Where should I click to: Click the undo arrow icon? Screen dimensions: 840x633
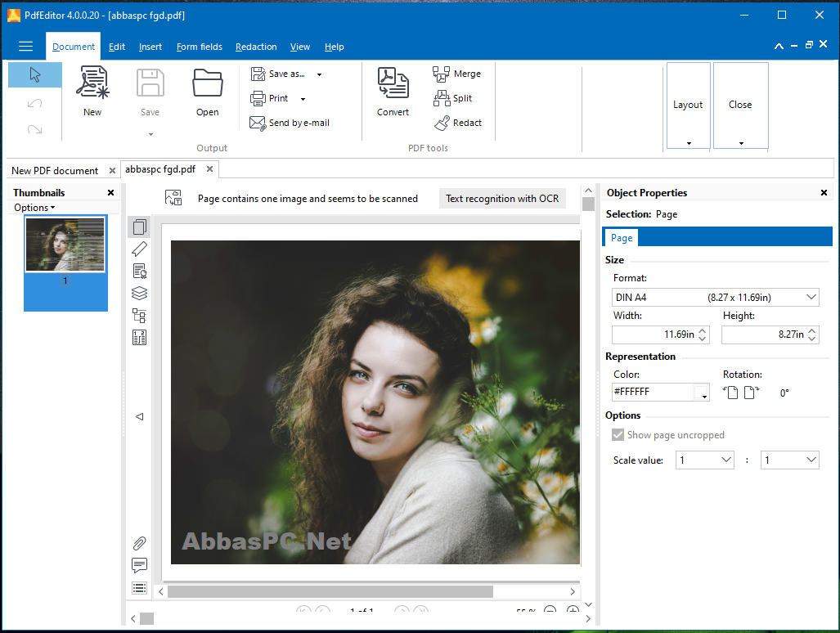(x=35, y=103)
